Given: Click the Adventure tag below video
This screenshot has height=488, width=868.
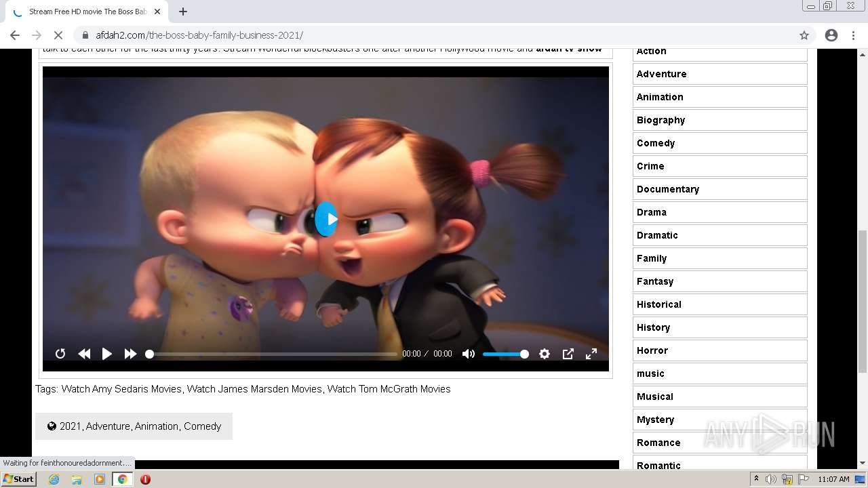Looking at the screenshot, I should point(108,426).
